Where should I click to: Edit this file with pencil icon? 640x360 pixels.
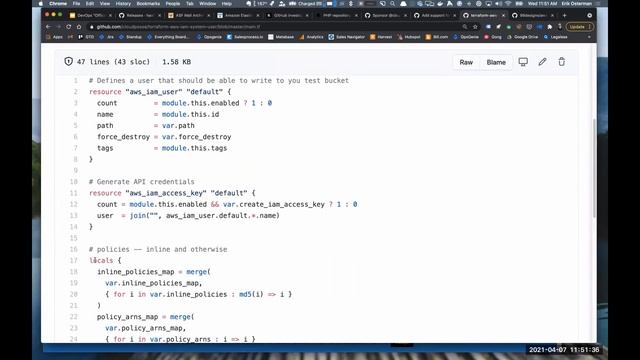[x=542, y=62]
